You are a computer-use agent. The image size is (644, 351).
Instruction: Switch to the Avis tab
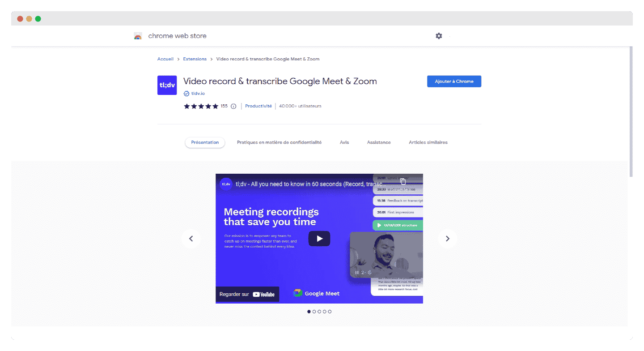[x=344, y=142]
